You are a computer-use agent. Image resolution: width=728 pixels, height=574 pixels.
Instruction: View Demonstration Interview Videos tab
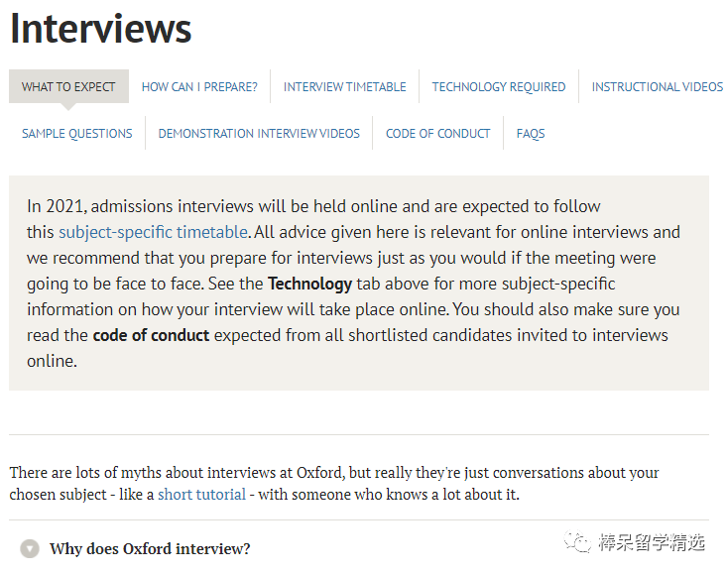pyautogui.click(x=259, y=134)
